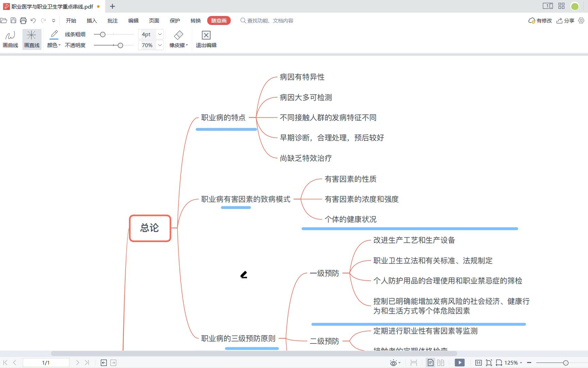
Task: Jump to last page icon
Action: coord(87,363)
